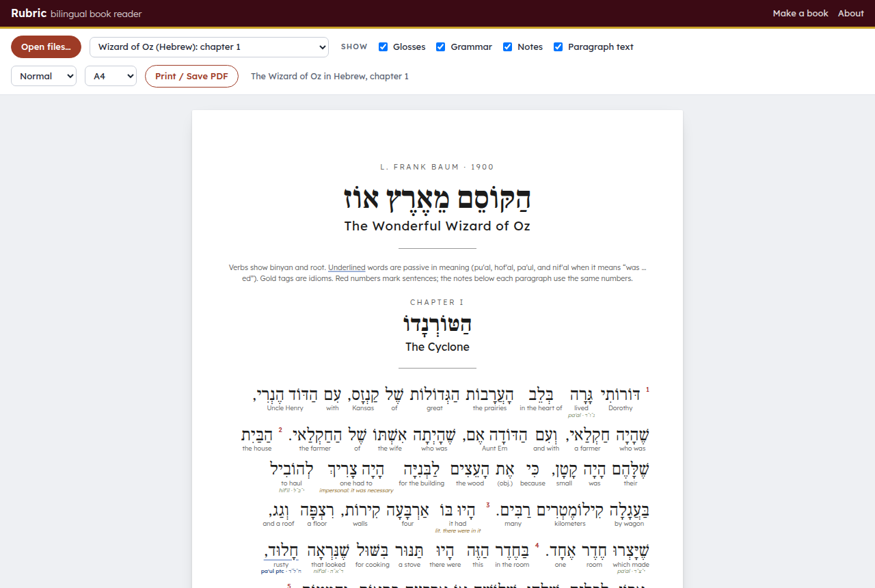Click the gloss 'rusty'

(281, 565)
